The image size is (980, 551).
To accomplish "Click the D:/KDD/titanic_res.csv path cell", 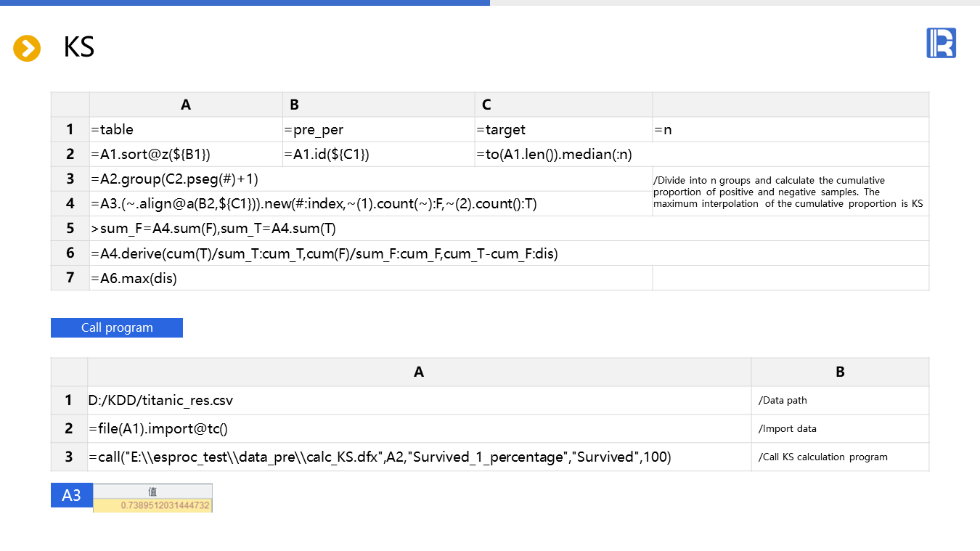I will coord(419,401).
